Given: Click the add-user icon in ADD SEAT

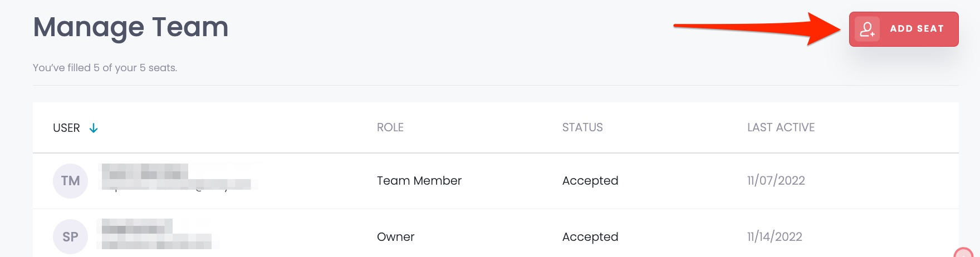Looking at the screenshot, I should 867,29.
